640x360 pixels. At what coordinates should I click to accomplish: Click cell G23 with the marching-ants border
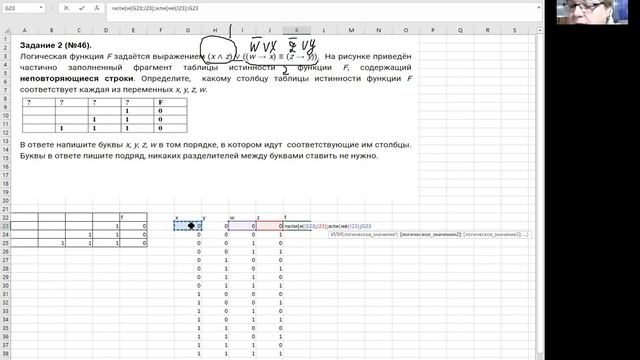[188, 226]
